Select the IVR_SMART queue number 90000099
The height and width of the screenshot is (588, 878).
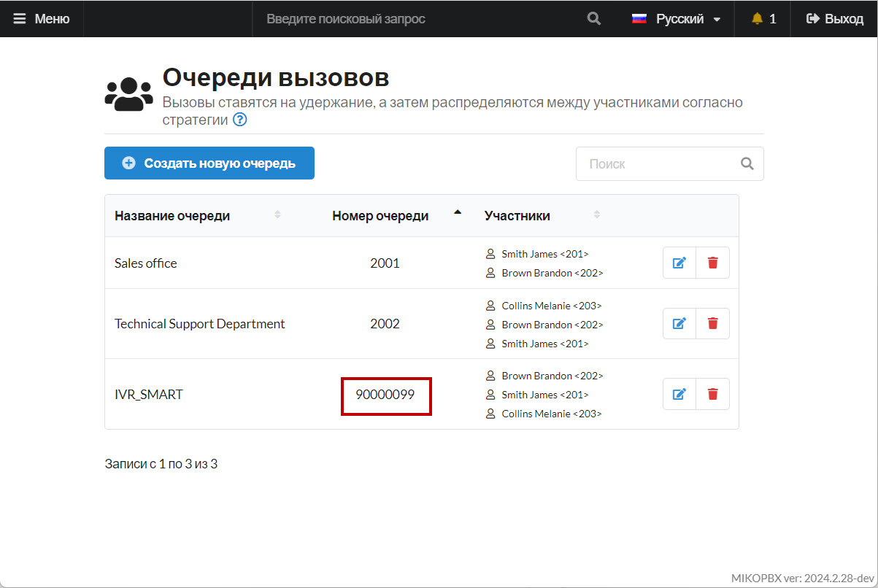click(x=385, y=395)
